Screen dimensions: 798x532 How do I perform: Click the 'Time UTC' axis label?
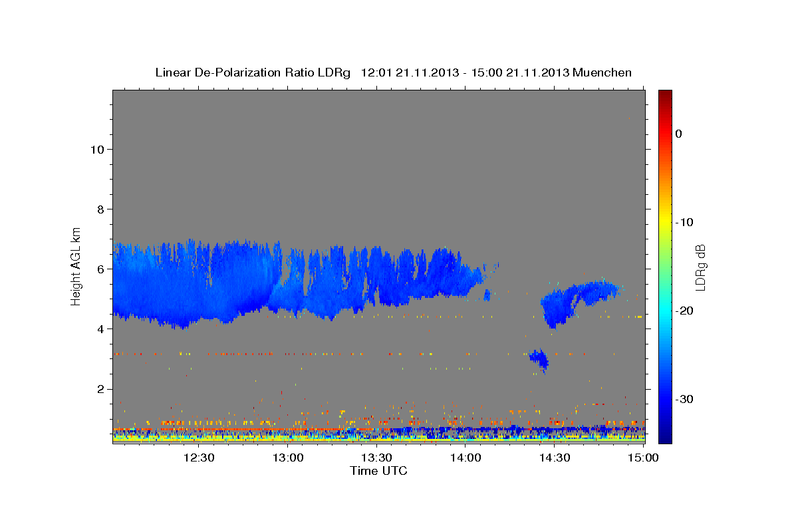(x=378, y=471)
